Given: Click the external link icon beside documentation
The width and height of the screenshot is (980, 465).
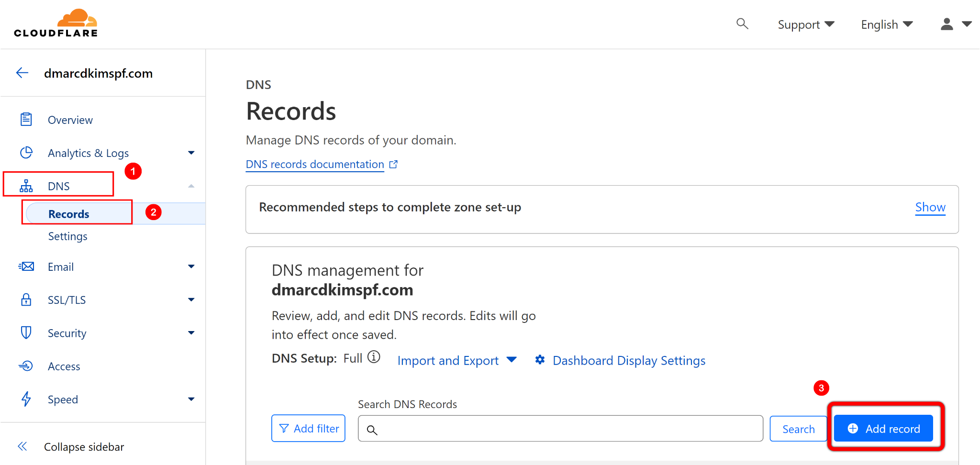Looking at the screenshot, I should [393, 164].
